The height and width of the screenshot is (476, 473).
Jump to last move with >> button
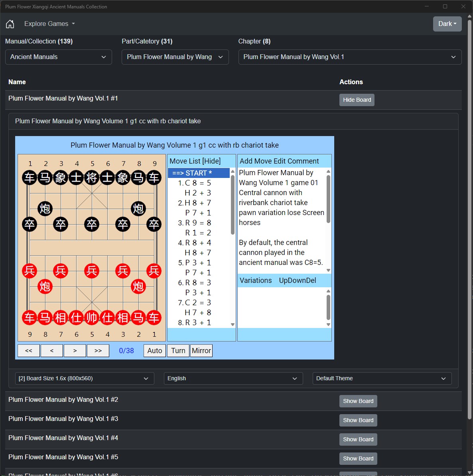(98, 351)
